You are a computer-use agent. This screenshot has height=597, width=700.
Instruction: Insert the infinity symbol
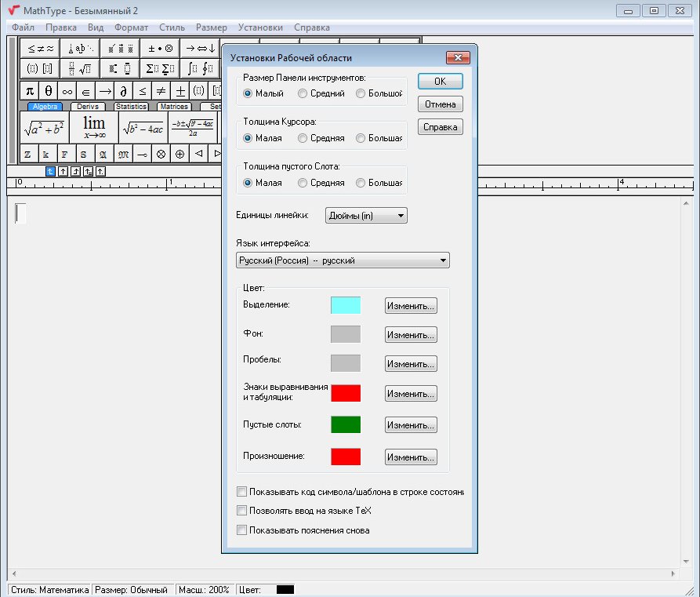pyautogui.click(x=67, y=91)
